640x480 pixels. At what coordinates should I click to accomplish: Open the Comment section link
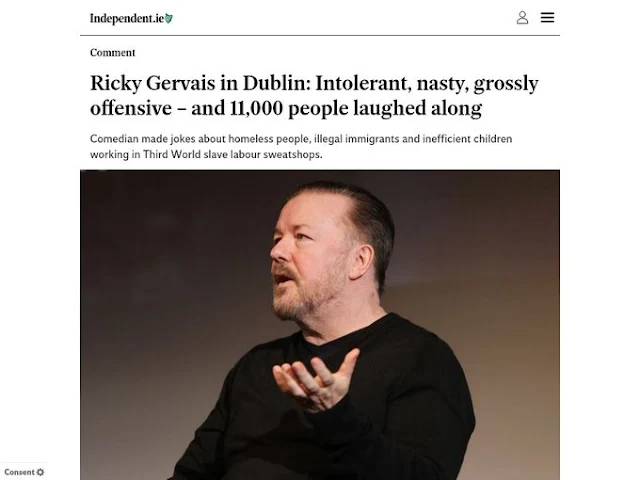pos(112,53)
